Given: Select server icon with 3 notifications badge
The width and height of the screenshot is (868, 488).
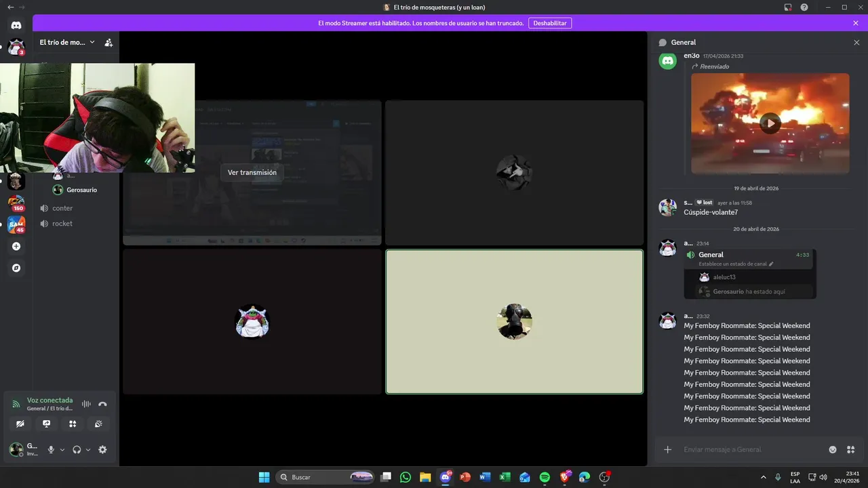Looking at the screenshot, I should click(16, 47).
